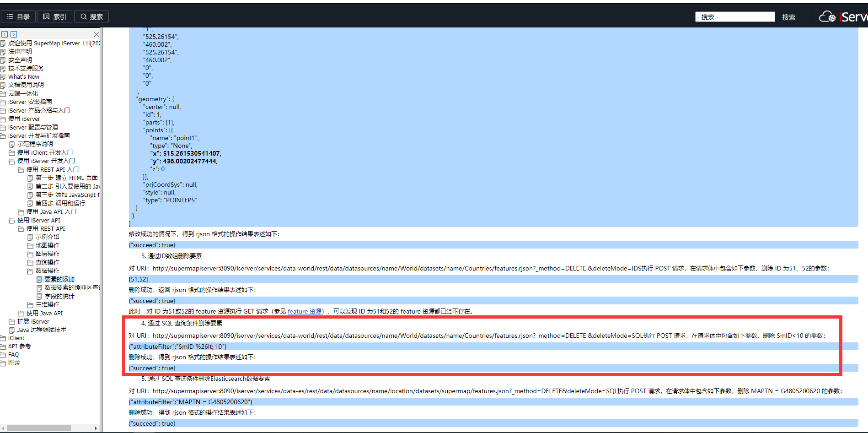Open page icon for 文档使用说明
The image size is (868, 433).
3,85
